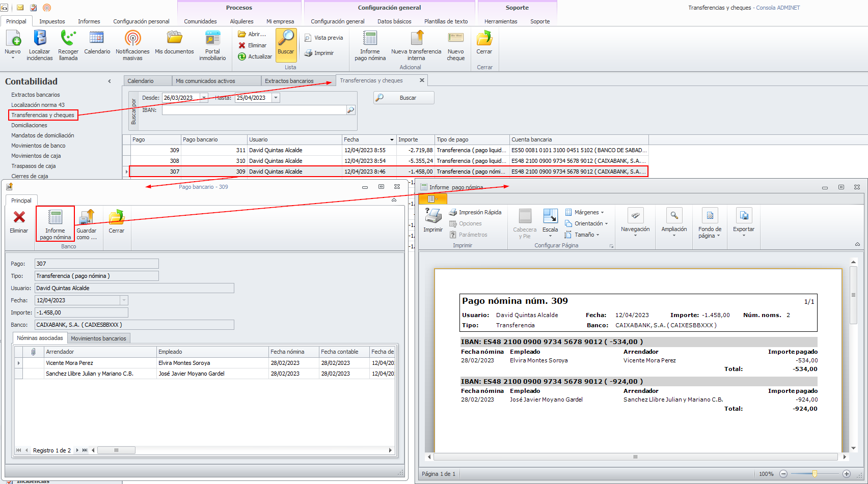Viewport: 868px width, 484px height.
Task: Open Recoger llamada phone icon
Action: tap(68, 39)
